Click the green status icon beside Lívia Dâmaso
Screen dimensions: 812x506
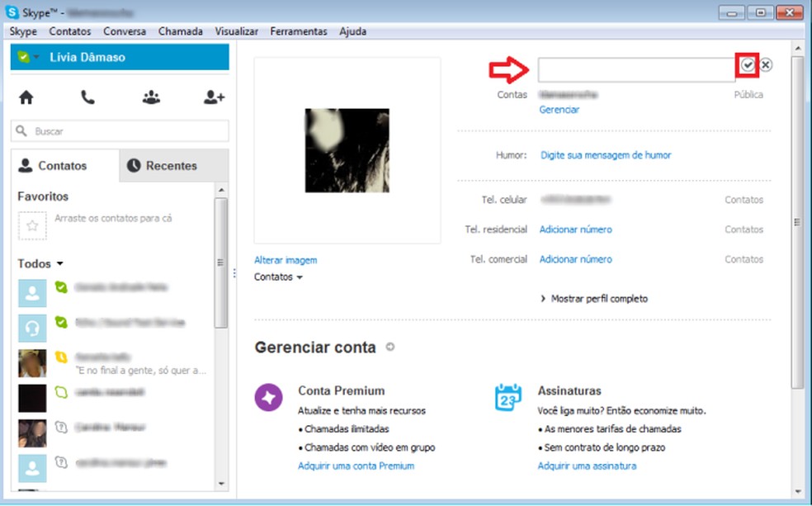coord(23,57)
